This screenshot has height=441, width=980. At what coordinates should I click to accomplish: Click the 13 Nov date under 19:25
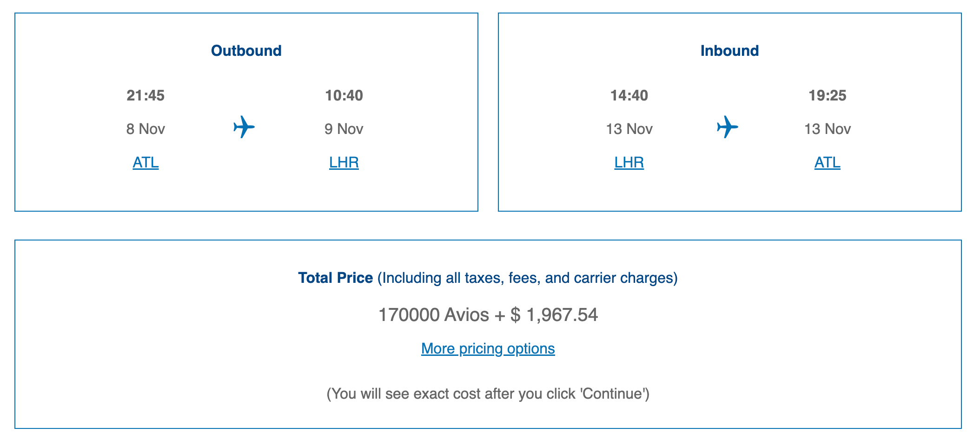828,129
